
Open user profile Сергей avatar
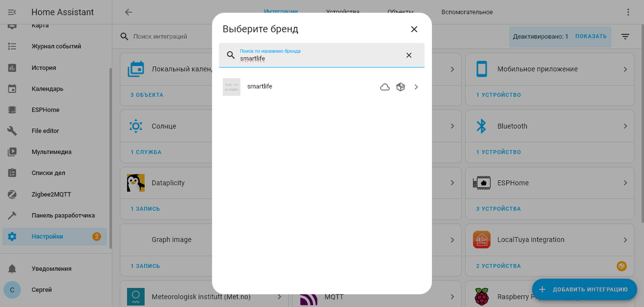point(12,290)
